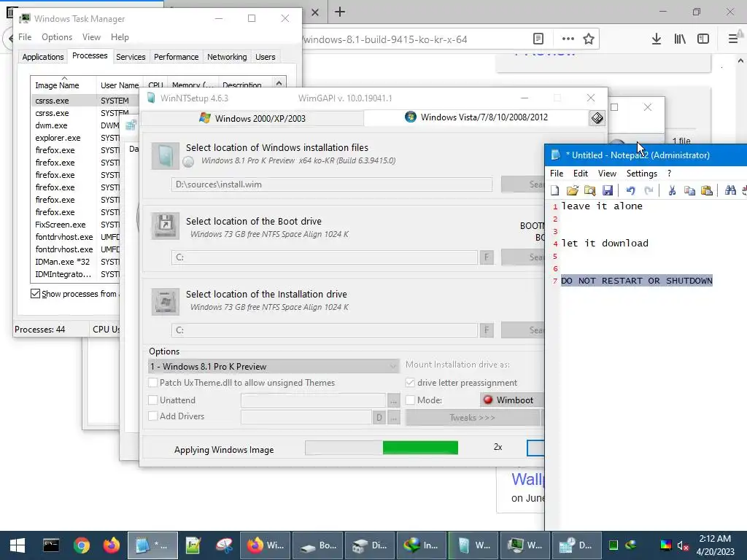Click the Find binoculars icon in Notepad2

pos(729,190)
